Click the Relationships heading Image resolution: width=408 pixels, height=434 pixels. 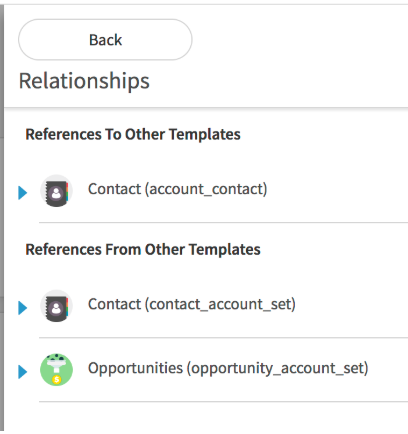click(x=84, y=81)
